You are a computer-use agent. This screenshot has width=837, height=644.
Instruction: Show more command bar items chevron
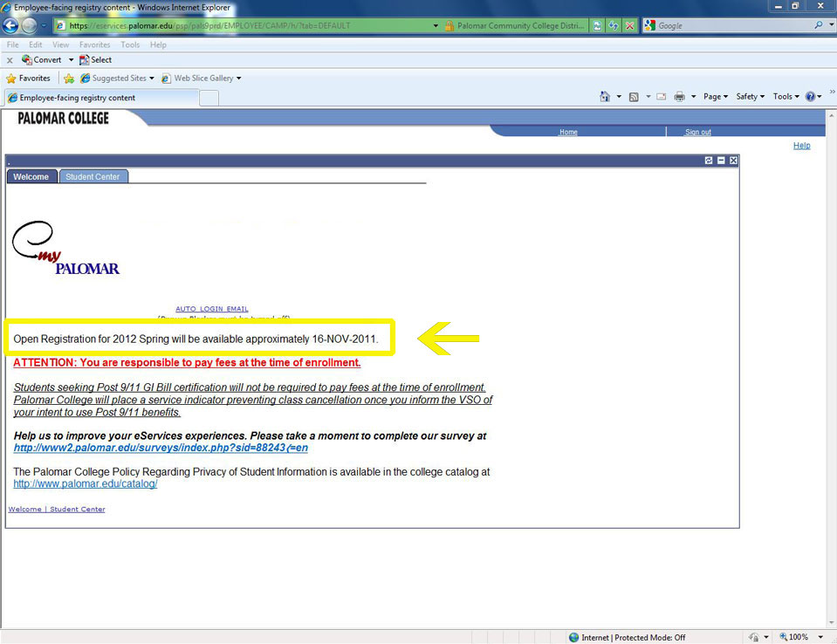point(832,92)
